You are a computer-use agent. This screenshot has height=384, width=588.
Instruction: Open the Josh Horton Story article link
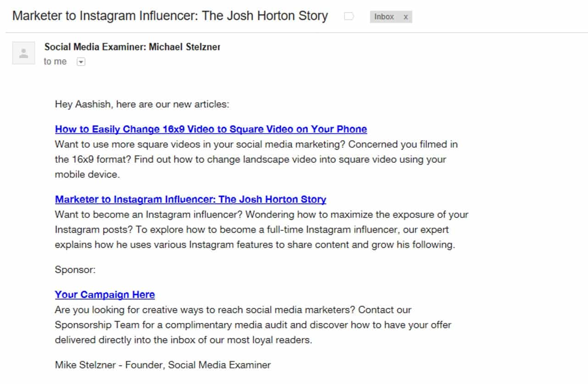click(x=190, y=200)
